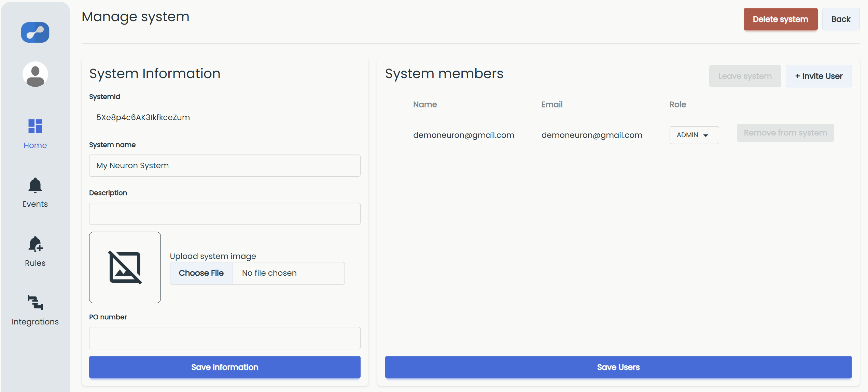Click the Back button

(x=841, y=19)
